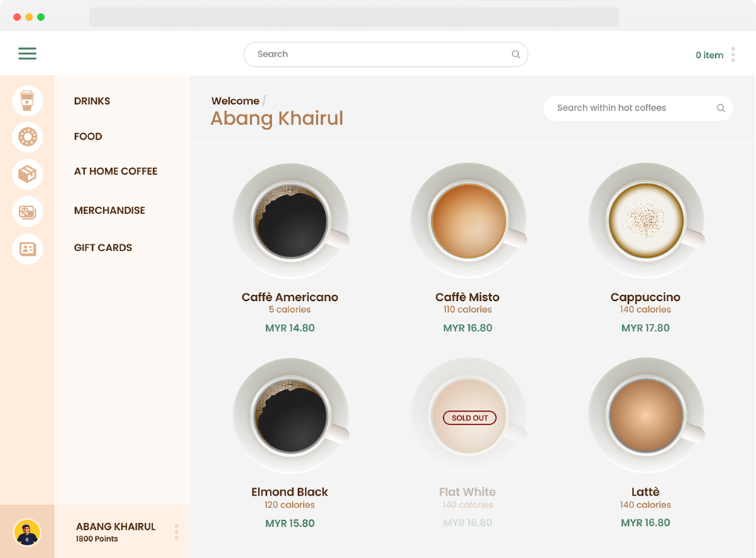
Task: Select AT HOME COFFEE menu item
Action: [x=115, y=172]
